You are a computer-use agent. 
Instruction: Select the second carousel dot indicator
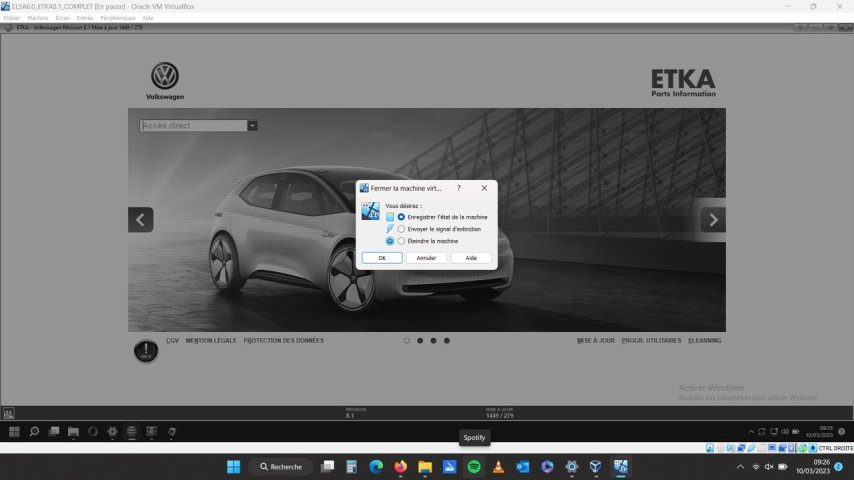(x=420, y=341)
